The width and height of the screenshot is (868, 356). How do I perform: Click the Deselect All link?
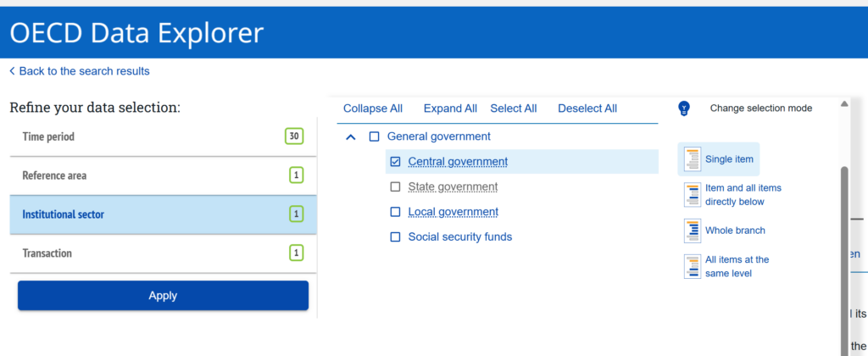pos(587,108)
